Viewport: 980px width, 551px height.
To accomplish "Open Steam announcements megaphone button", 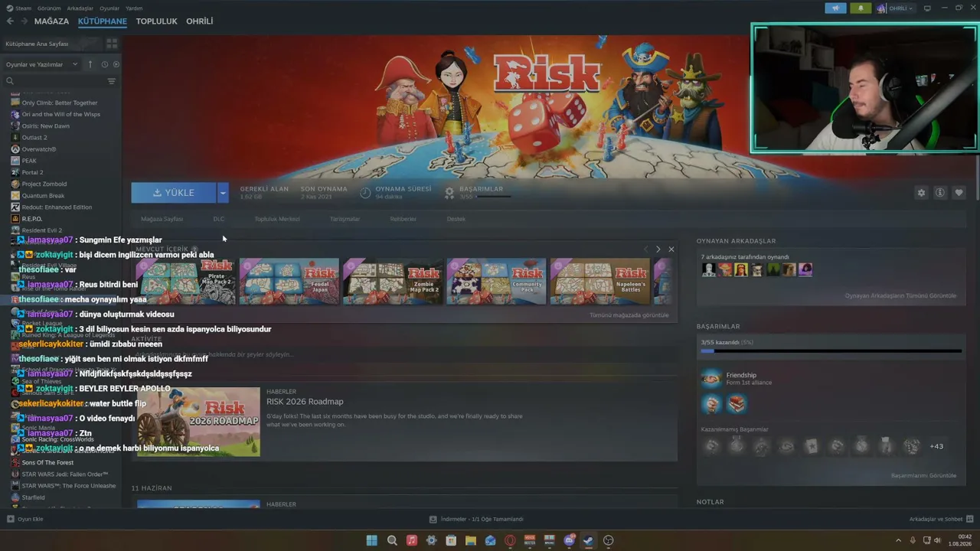I will [x=835, y=8].
